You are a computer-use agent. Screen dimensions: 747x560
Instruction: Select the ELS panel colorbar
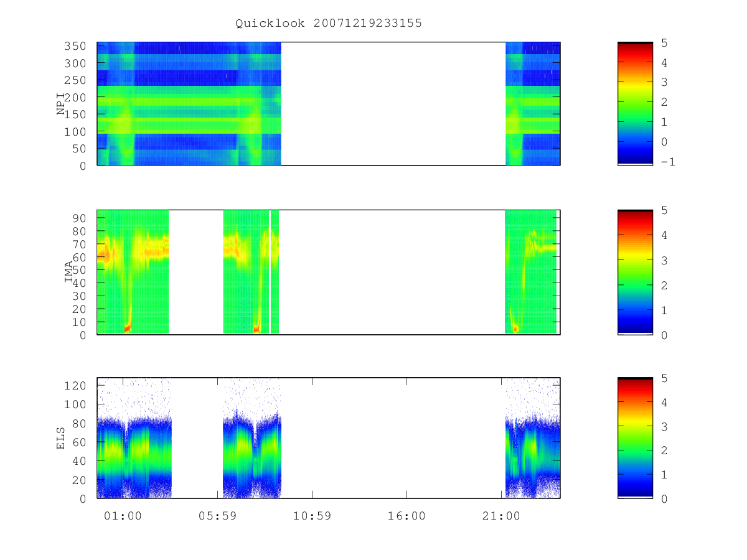[635, 438]
